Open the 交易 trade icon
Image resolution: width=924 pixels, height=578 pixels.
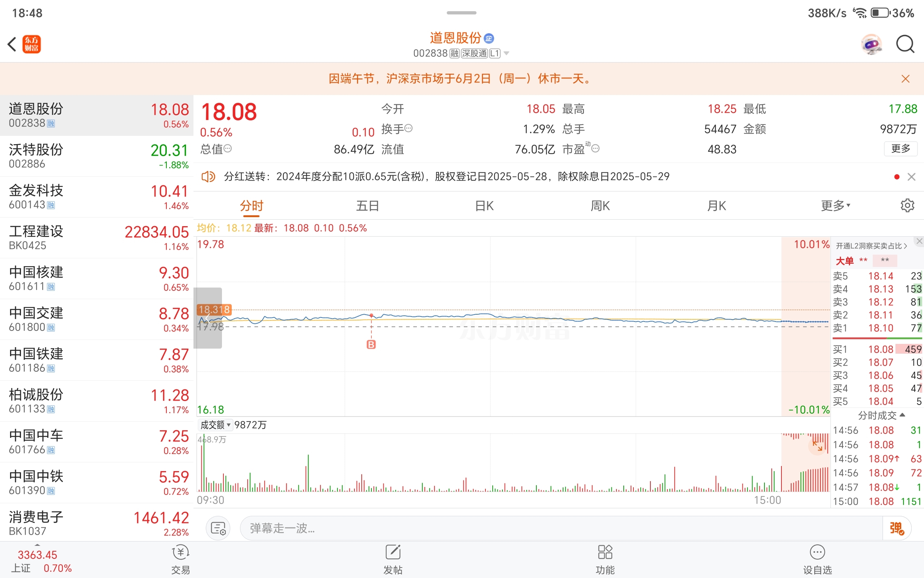point(180,560)
